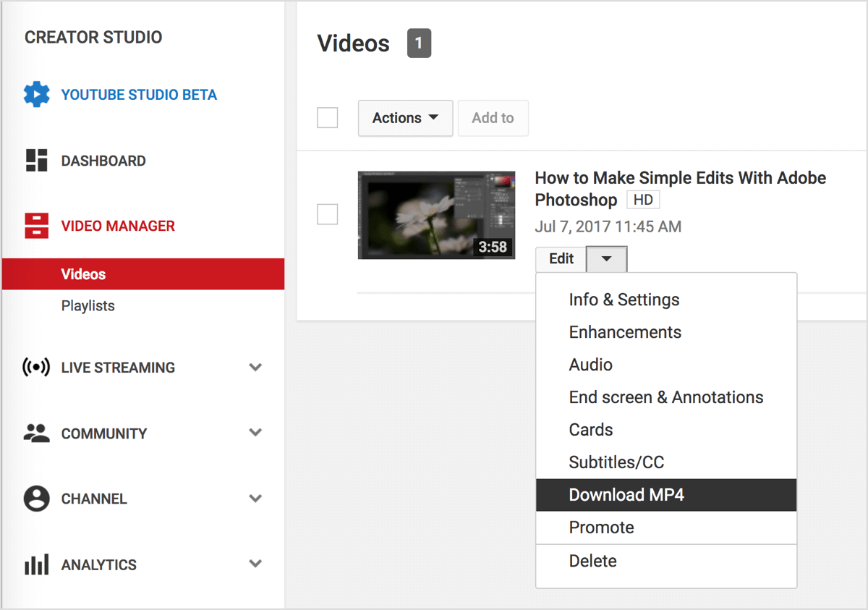Open the Channel label
The width and height of the screenshot is (868, 610).
point(94,499)
